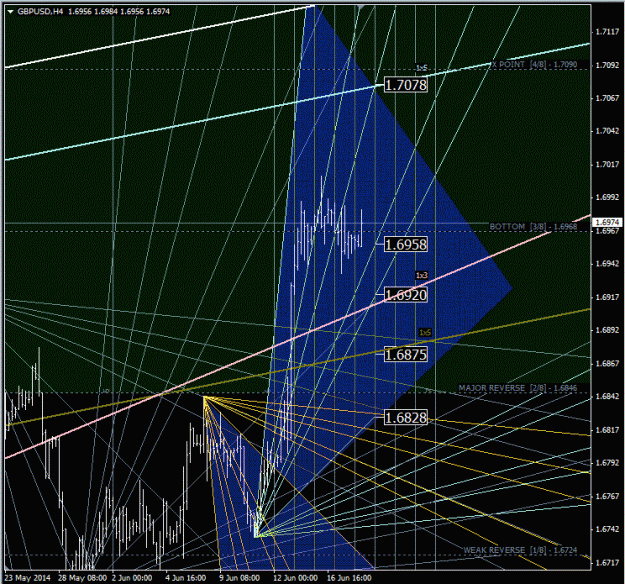Click the 12 Jun 00:00 date on time axis
The height and width of the screenshot is (584, 625).
(x=295, y=578)
